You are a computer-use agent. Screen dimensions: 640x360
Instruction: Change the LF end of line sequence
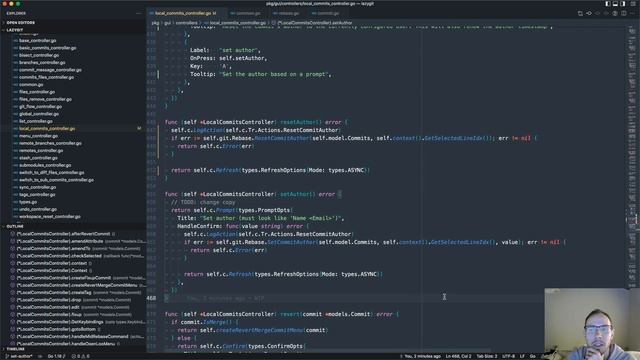[x=522, y=356]
